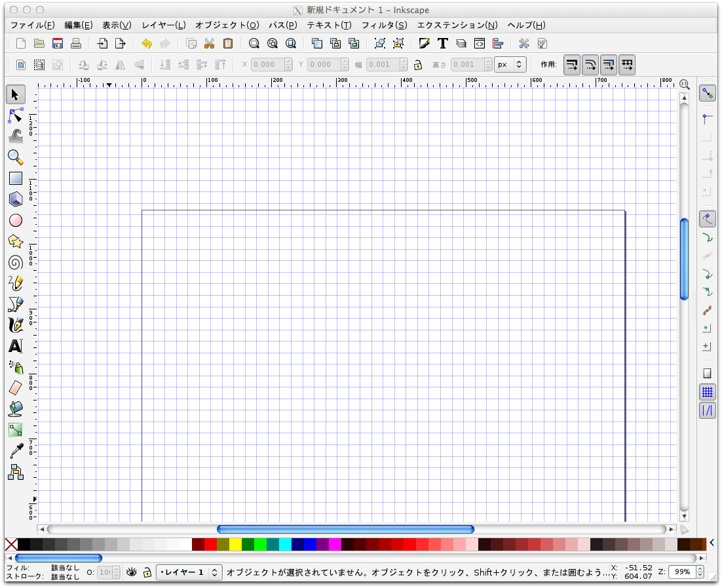Toggle width/height ratio lock
The height and width of the screenshot is (588, 722).
click(418, 64)
